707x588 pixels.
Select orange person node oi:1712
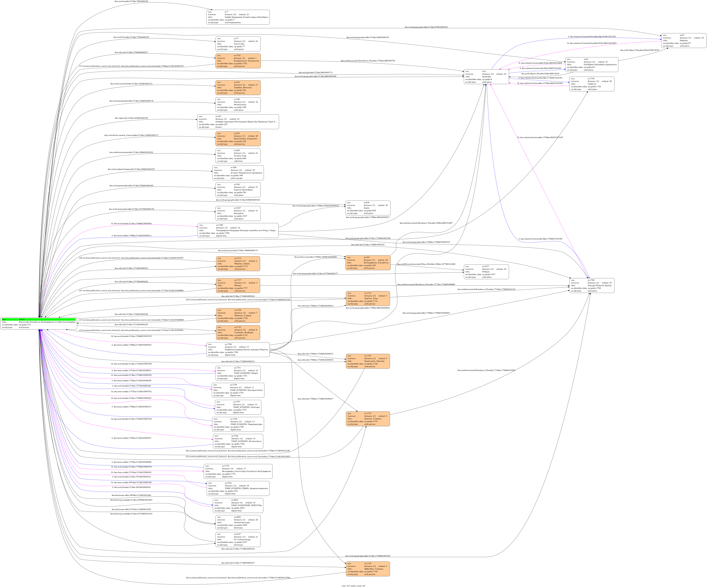pos(238,264)
